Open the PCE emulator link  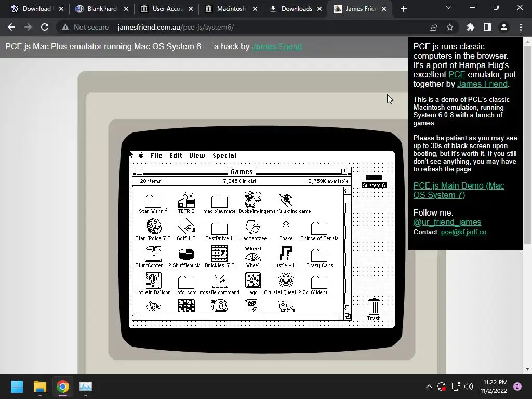tap(457, 75)
